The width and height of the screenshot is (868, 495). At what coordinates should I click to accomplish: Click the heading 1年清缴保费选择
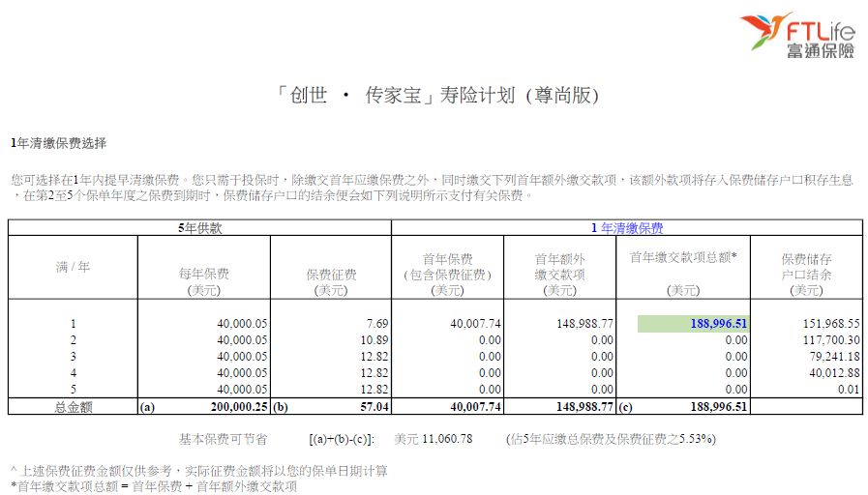pos(58,143)
